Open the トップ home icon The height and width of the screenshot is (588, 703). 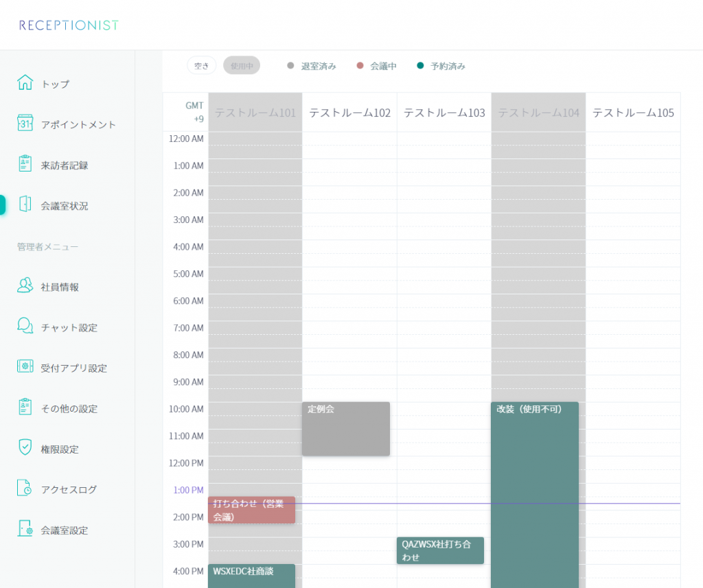coord(25,82)
